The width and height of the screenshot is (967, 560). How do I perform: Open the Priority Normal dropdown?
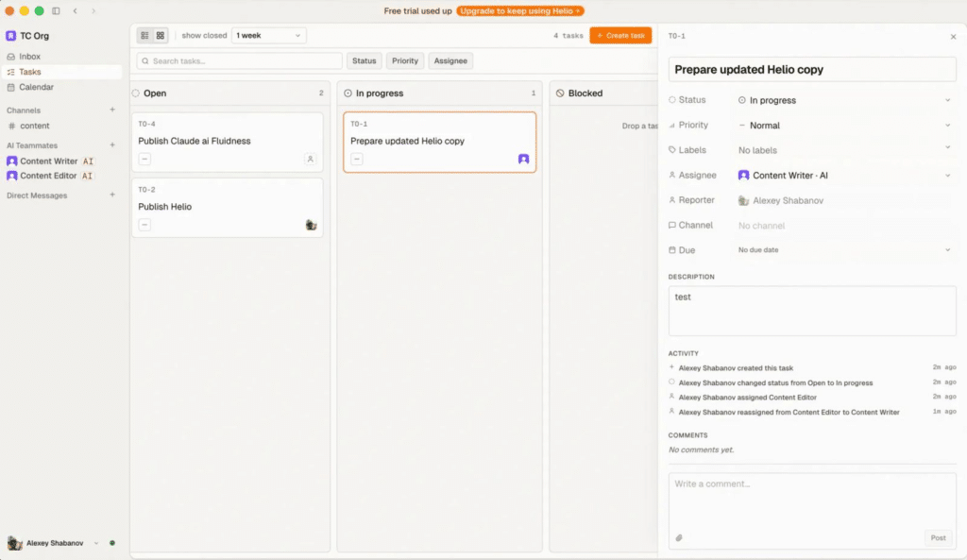[845, 126]
